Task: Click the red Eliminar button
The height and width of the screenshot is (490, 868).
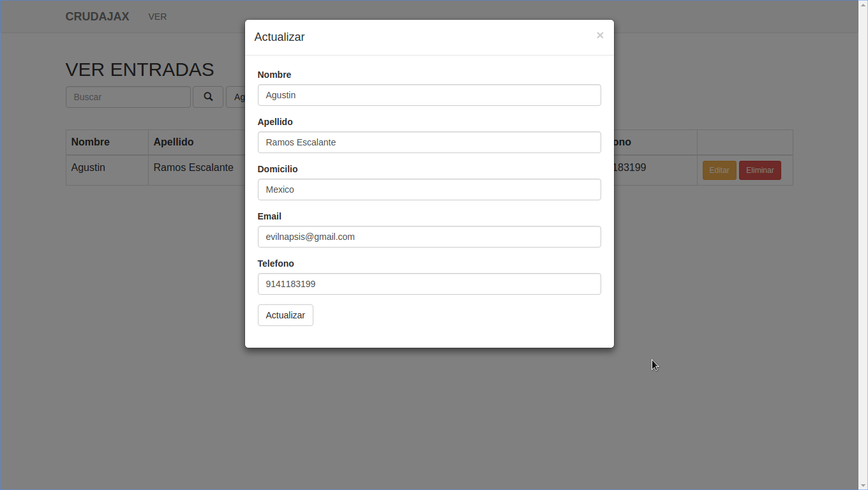Action: tap(760, 170)
